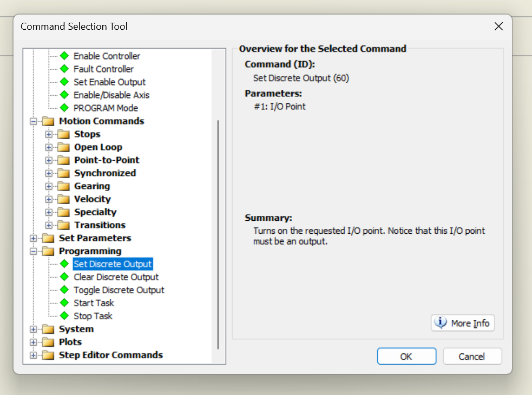Click the command tree vertical scrollbar
Screen dimensions: 532x395
[218, 234]
